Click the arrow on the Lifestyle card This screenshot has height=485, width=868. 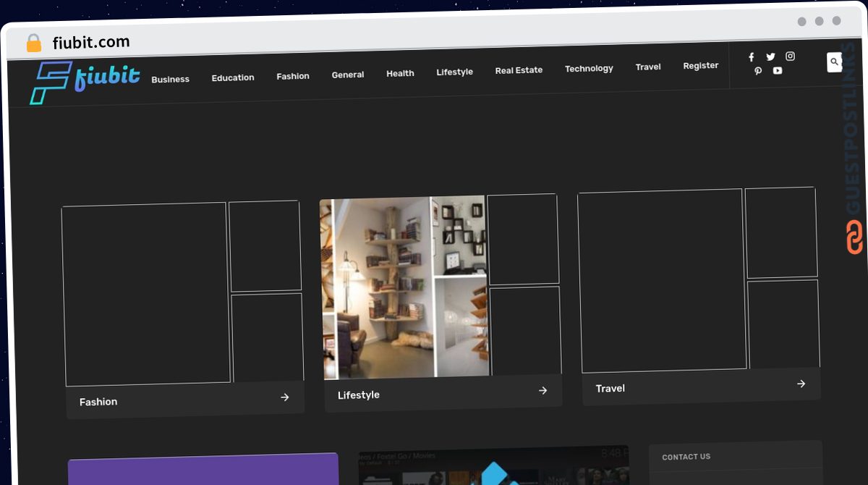click(x=542, y=390)
